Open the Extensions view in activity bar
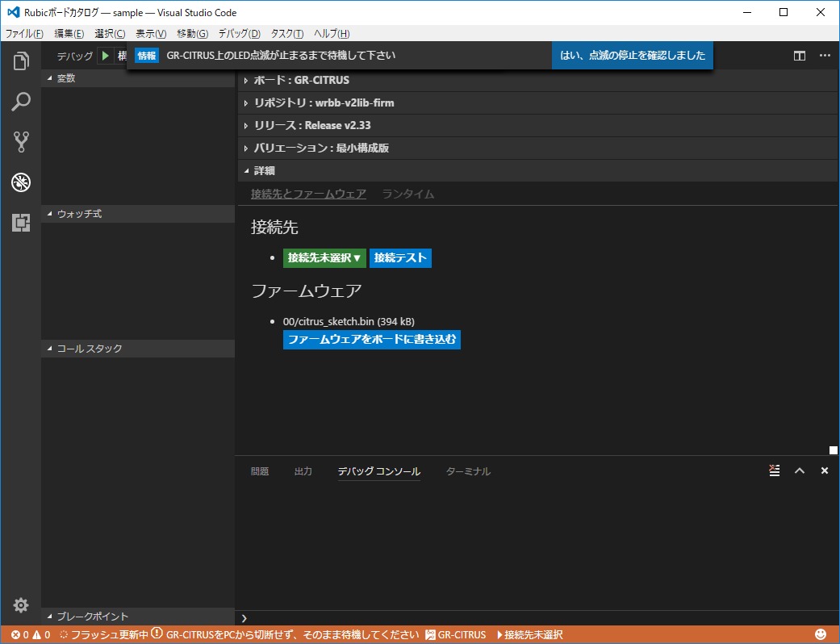840x644 pixels. coord(21,223)
